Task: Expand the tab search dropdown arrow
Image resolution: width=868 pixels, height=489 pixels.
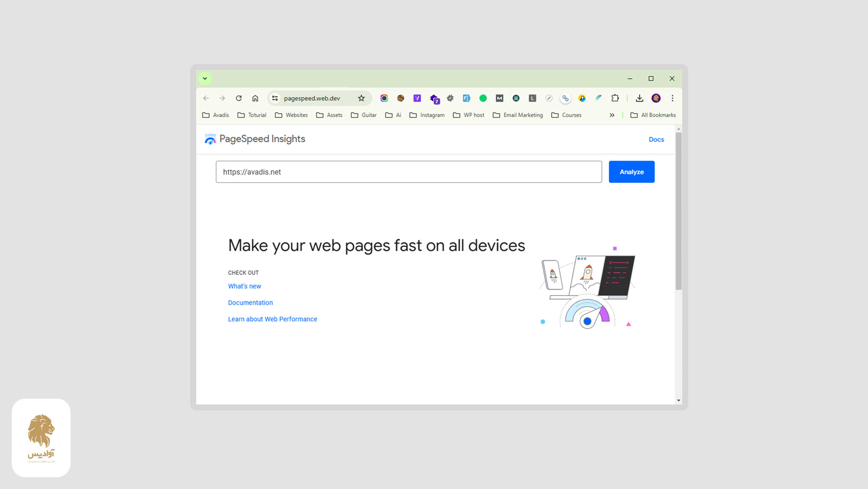Action: (205, 78)
